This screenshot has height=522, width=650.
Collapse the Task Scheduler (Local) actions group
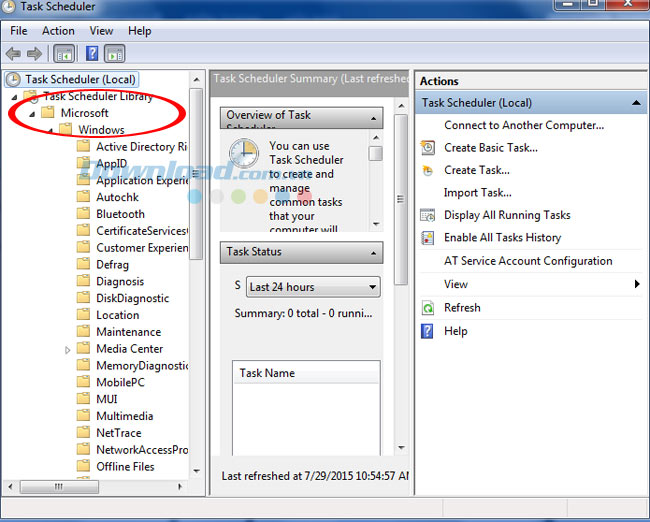636,102
